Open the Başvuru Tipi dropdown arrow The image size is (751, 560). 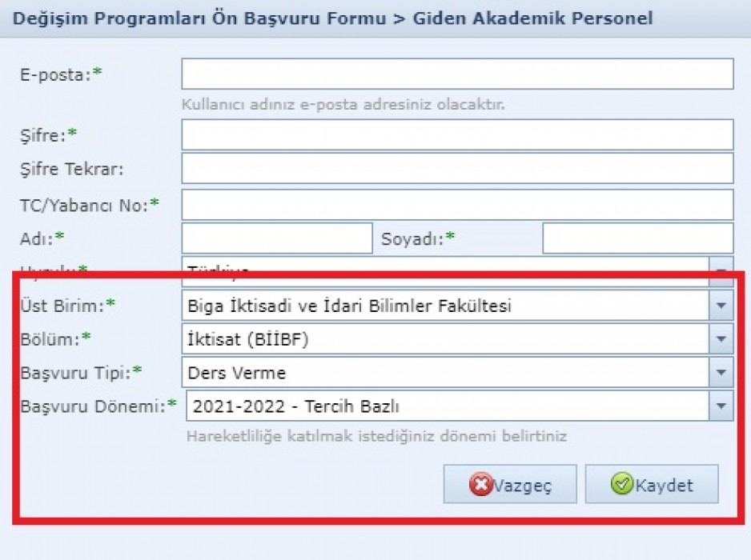point(721,372)
